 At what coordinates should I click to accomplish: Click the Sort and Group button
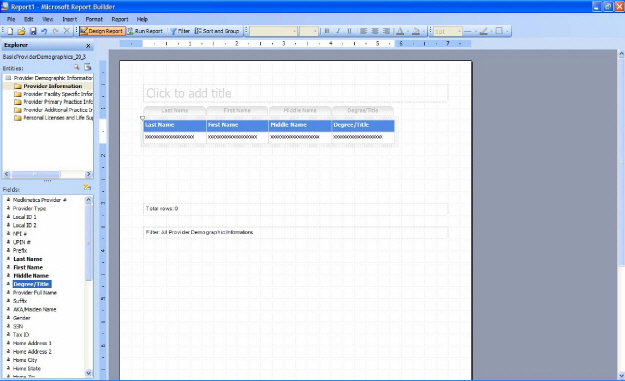pos(217,31)
